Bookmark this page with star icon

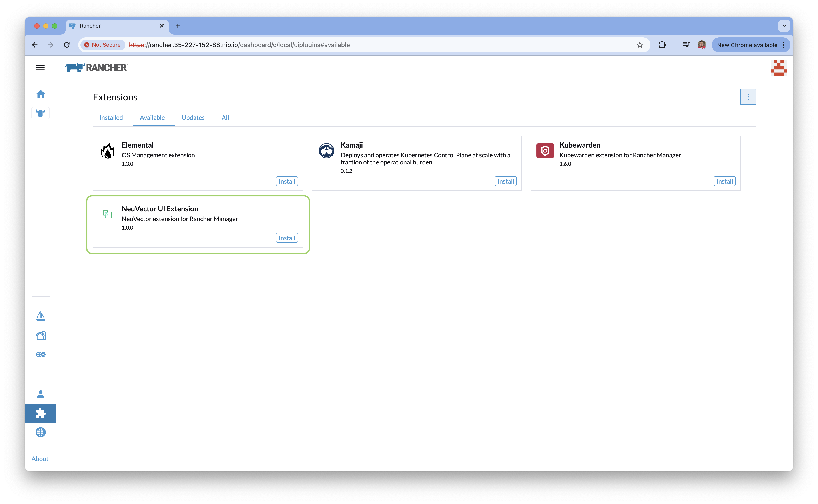(x=639, y=45)
